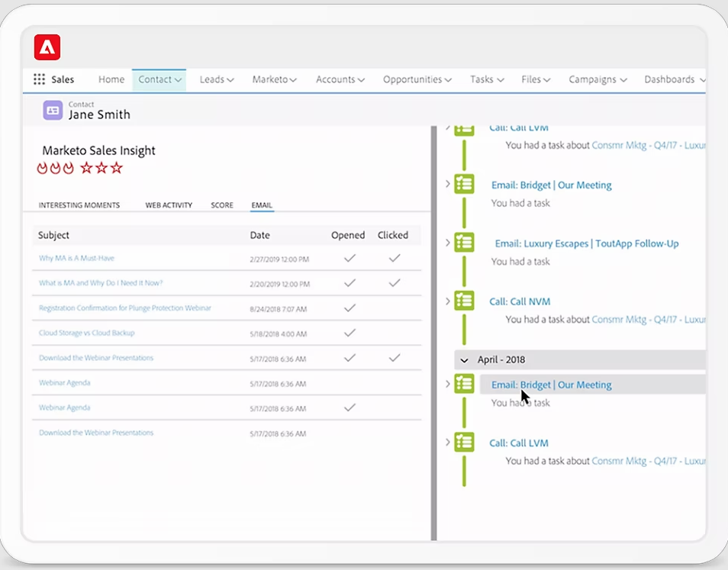The image size is (728, 570).
Task: Open last 'Download the Webinar Presentations' email
Action: click(96, 433)
